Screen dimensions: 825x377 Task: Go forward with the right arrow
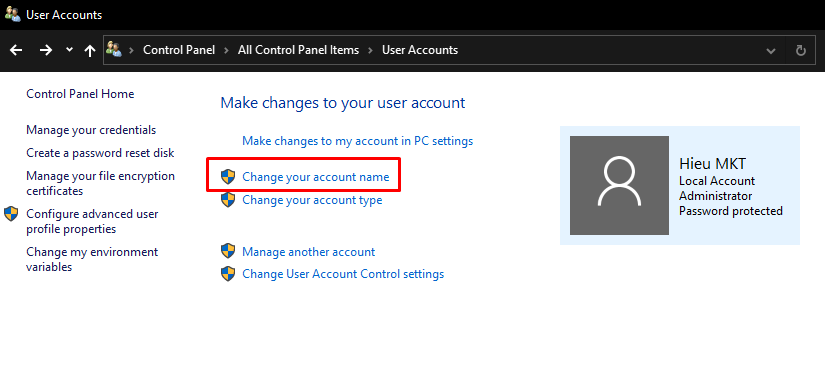point(46,50)
